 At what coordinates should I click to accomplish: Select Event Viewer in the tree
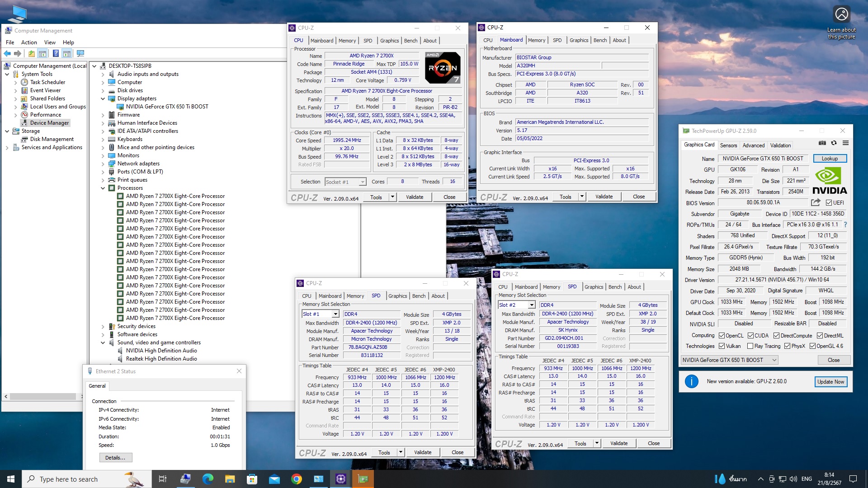coord(45,90)
